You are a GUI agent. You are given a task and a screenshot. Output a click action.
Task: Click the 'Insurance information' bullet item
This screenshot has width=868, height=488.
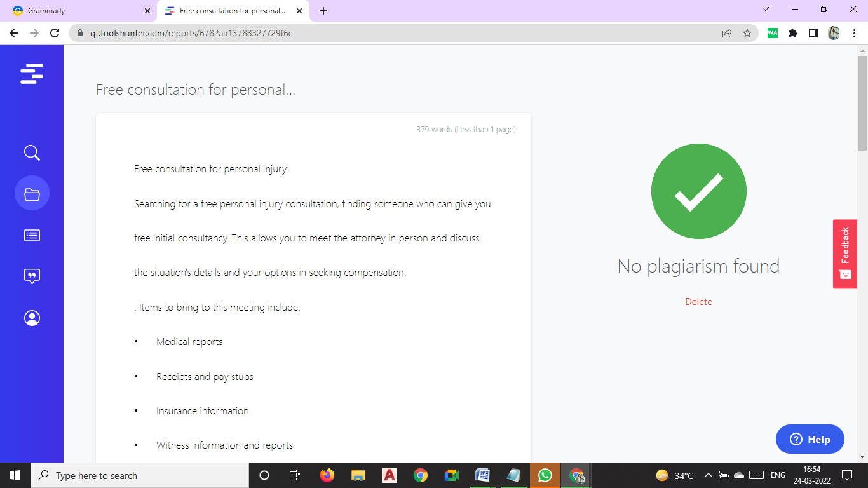203,411
